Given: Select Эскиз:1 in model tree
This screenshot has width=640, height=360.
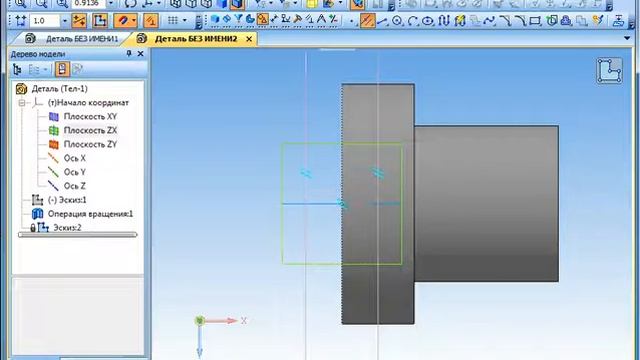Looking at the screenshot, I should [67, 200].
